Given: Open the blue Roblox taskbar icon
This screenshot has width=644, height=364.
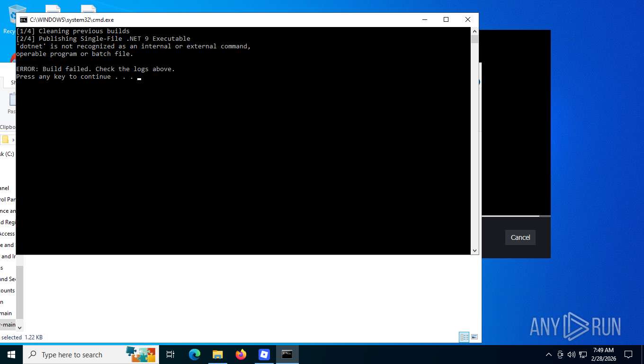Looking at the screenshot, I should click(x=264, y=355).
